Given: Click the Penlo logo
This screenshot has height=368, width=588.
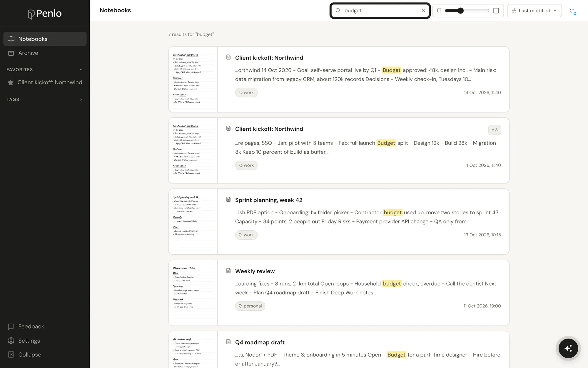Looking at the screenshot, I should tap(45, 14).
